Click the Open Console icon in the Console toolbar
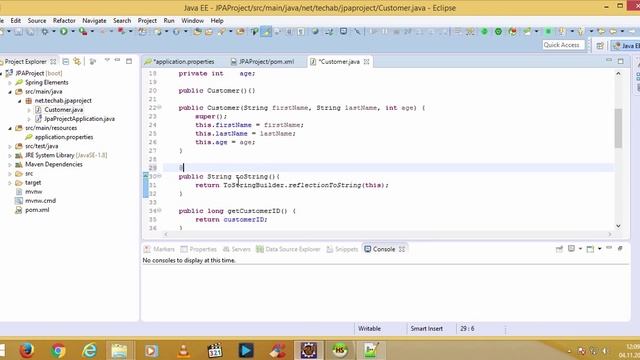Viewport: 640px width, 360px height. [x=590, y=249]
